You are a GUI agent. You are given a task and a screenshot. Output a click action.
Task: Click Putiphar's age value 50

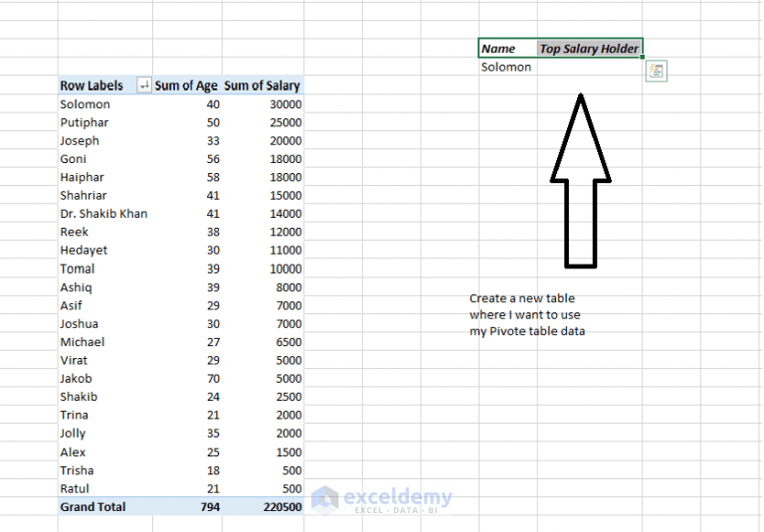click(213, 122)
